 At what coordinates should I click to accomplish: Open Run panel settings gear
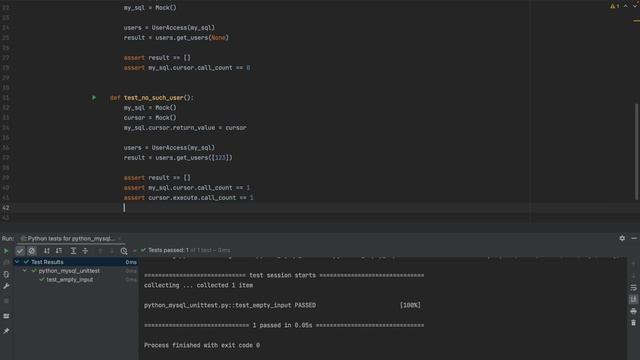622,238
